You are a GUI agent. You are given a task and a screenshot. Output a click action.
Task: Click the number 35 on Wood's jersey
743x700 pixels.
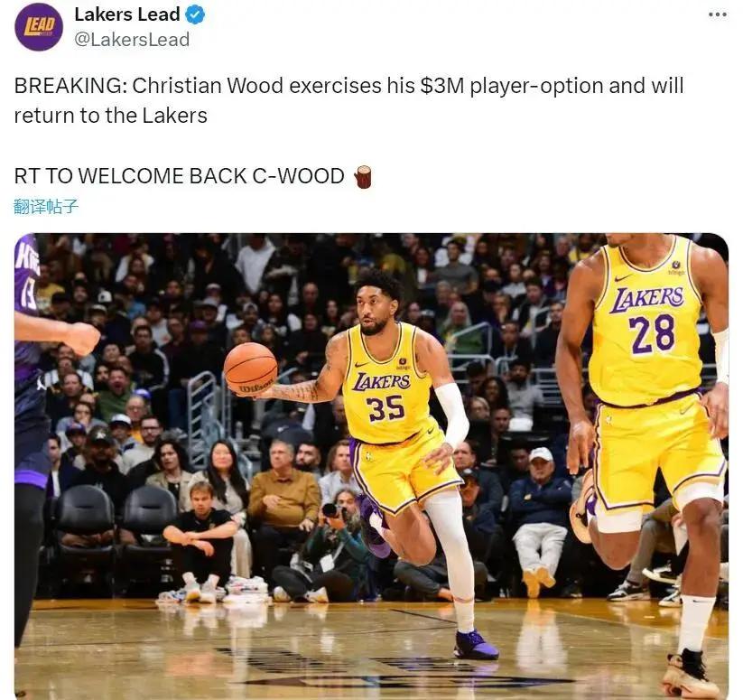pyautogui.click(x=386, y=408)
